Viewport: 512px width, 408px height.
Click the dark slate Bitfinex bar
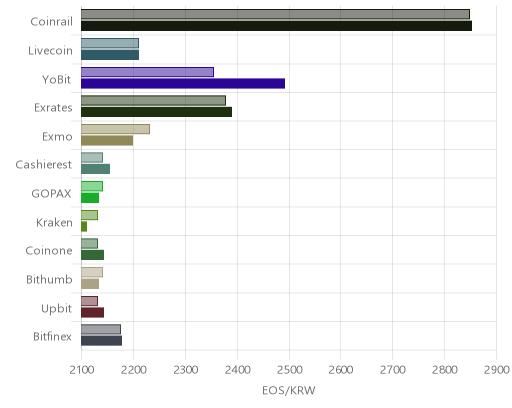tap(101, 341)
